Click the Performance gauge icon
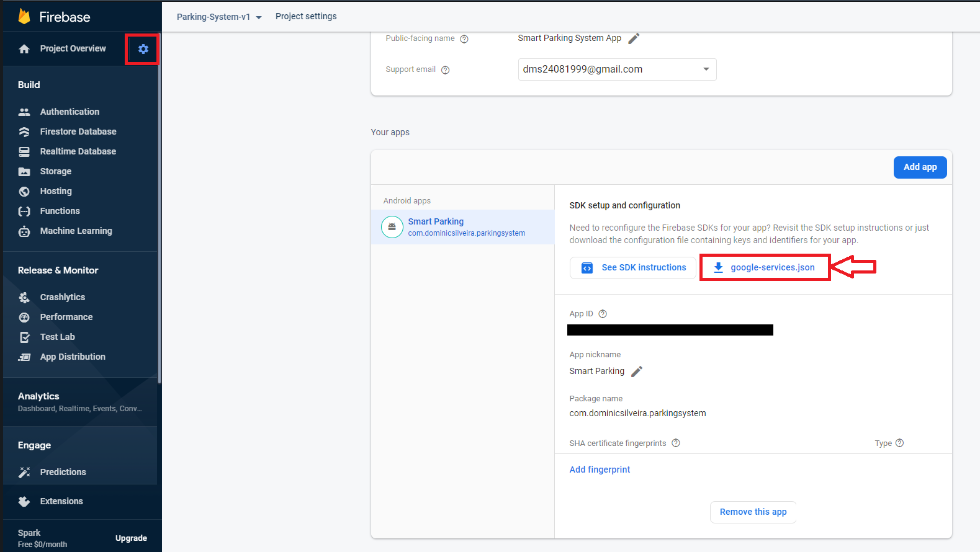Screen dimensions: 980x552 click(x=24, y=318)
